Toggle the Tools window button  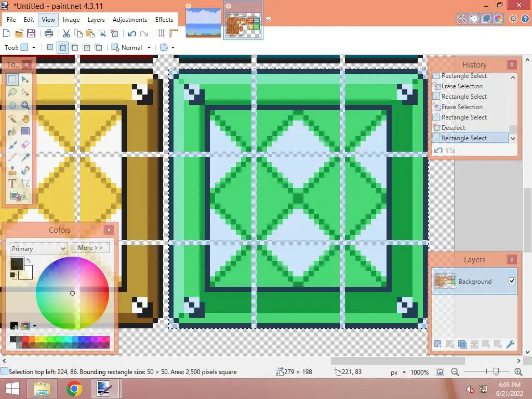pos(462,19)
